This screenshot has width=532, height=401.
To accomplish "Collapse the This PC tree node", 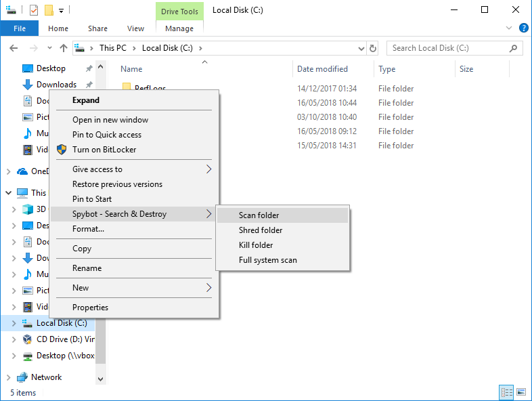I will pos(9,193).
